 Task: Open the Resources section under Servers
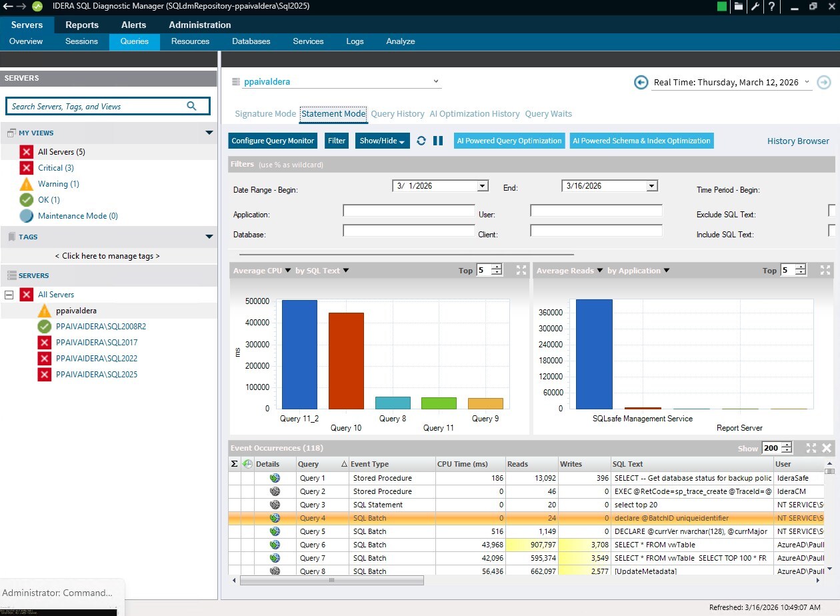click(x=190, y=41)
